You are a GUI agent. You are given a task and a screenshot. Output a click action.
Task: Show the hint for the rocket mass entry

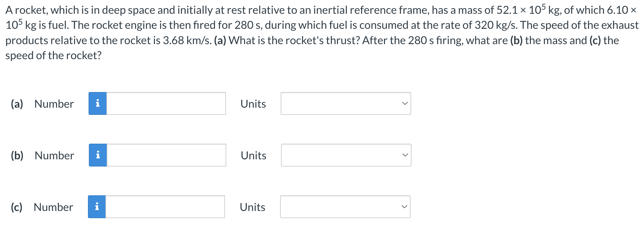[97, 155]
